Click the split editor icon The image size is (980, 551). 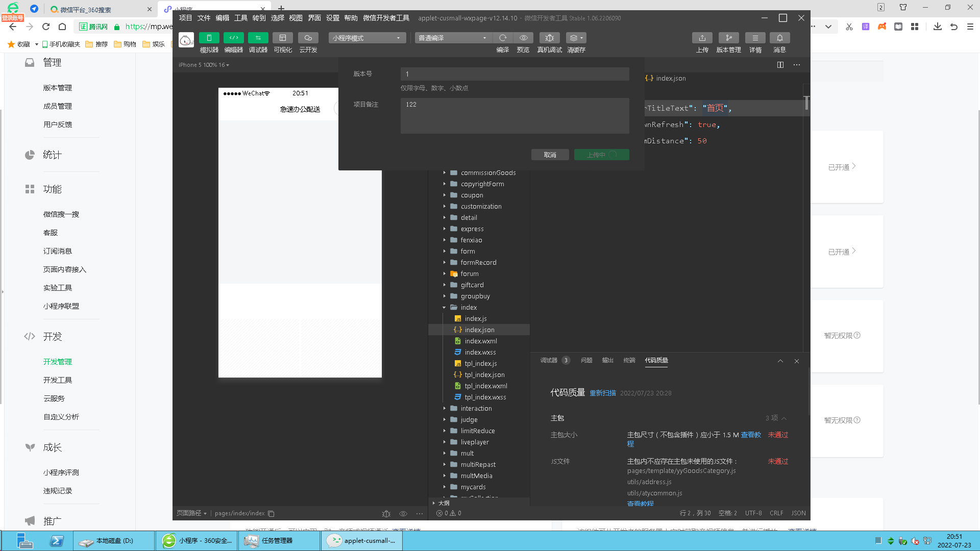point(780,65)
